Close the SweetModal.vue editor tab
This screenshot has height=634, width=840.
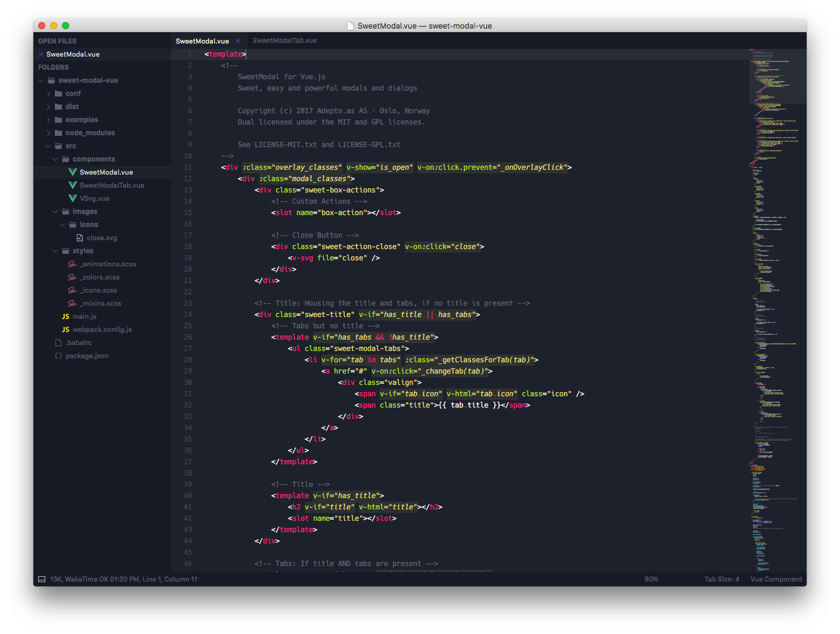point(238,41)
